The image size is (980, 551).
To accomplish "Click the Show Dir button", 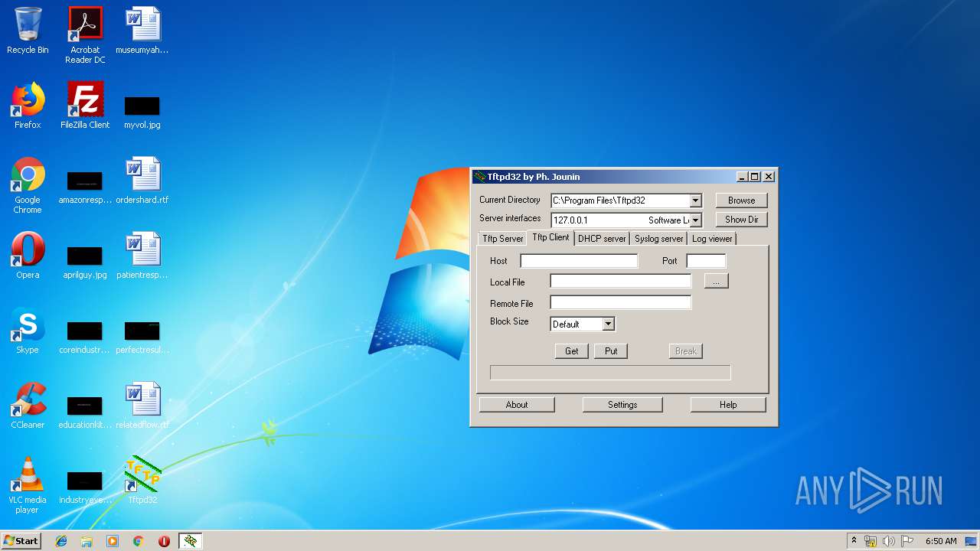I will (x=742, y=220).
